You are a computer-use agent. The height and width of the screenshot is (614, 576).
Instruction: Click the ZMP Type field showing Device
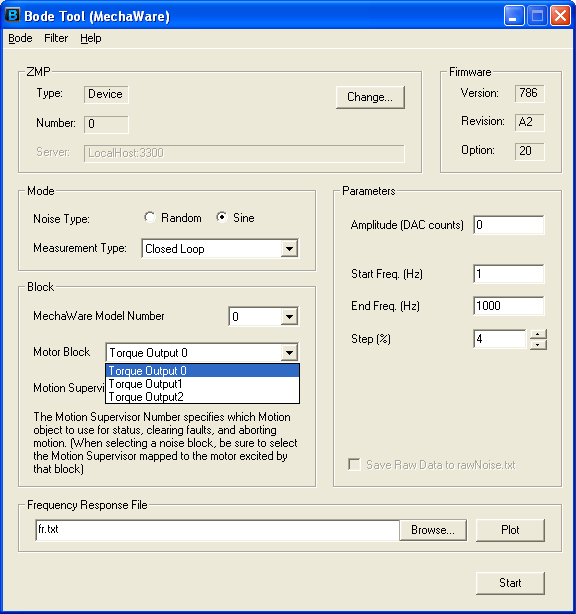pyautogui.click(x=106, y=94)
